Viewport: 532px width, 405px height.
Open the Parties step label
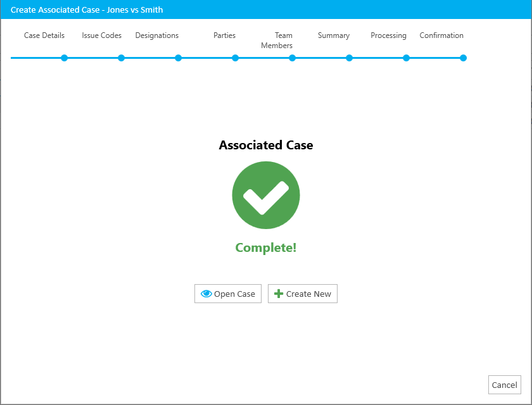tap(224, 35)
